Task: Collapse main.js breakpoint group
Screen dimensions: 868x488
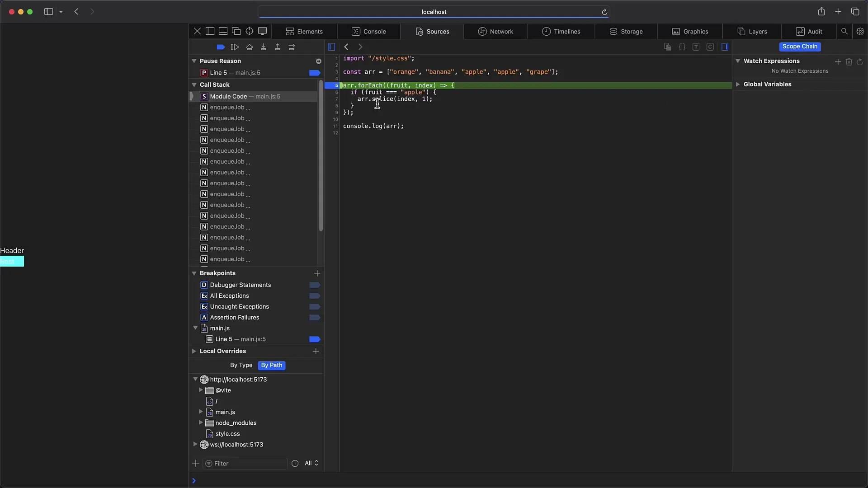Action: [x=195, y=328]
